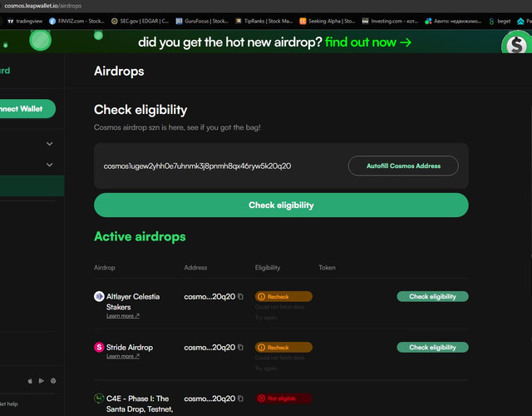Click the Dashboard sidebar label

coord(5,71)
